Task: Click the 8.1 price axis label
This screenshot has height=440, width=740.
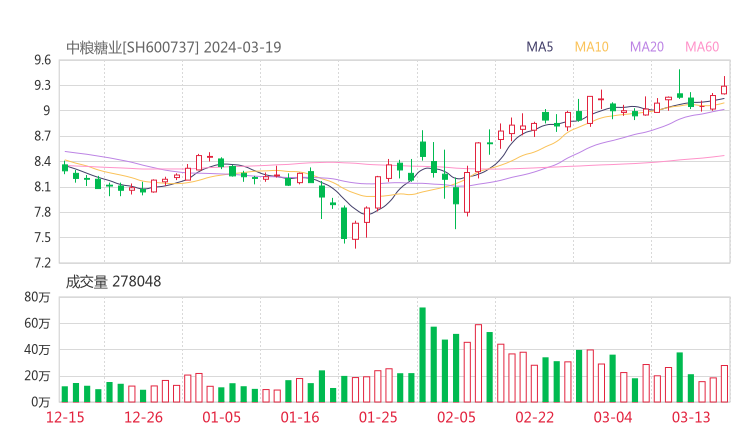Action: coord(42,187)
